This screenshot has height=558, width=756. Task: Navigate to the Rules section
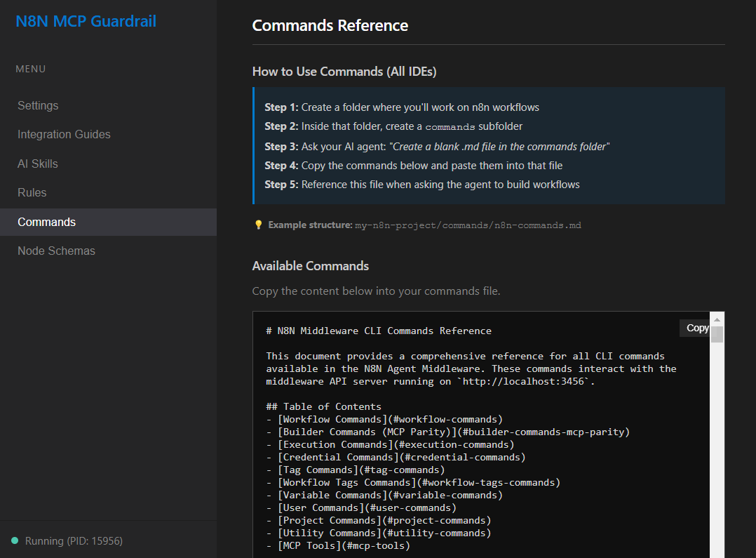click(32, 192)
